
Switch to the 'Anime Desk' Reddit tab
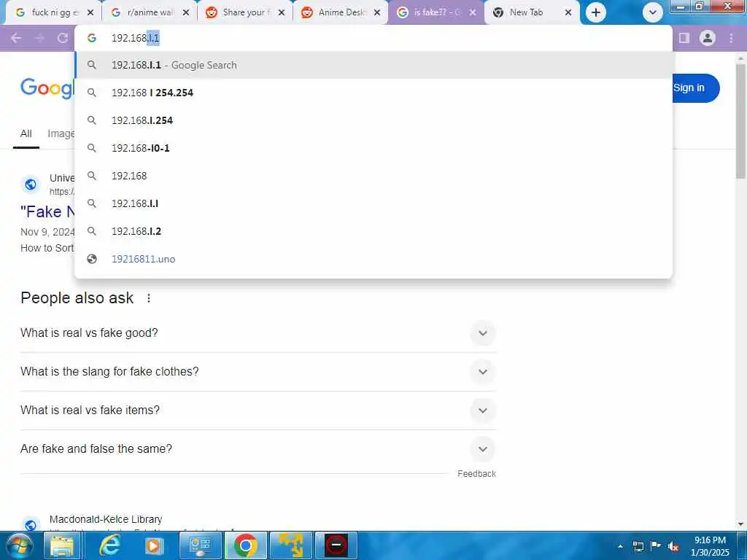click(x=340, y=13)
